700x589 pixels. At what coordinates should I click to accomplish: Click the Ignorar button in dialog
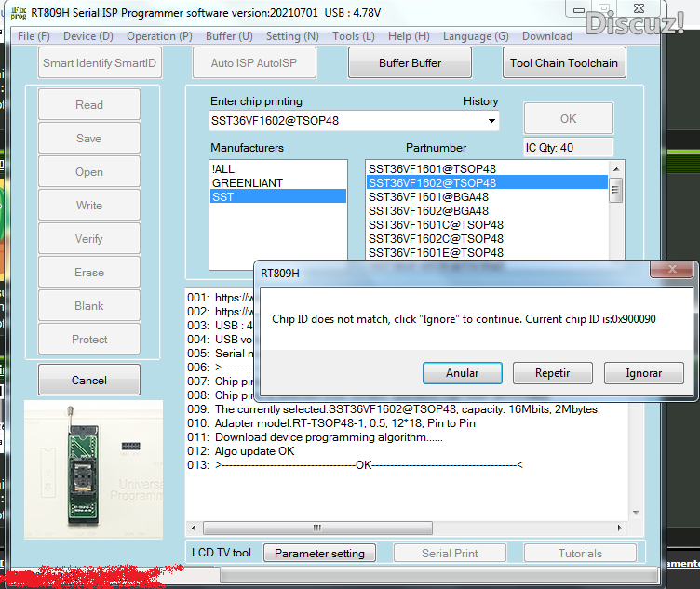(x=643, y=372)
